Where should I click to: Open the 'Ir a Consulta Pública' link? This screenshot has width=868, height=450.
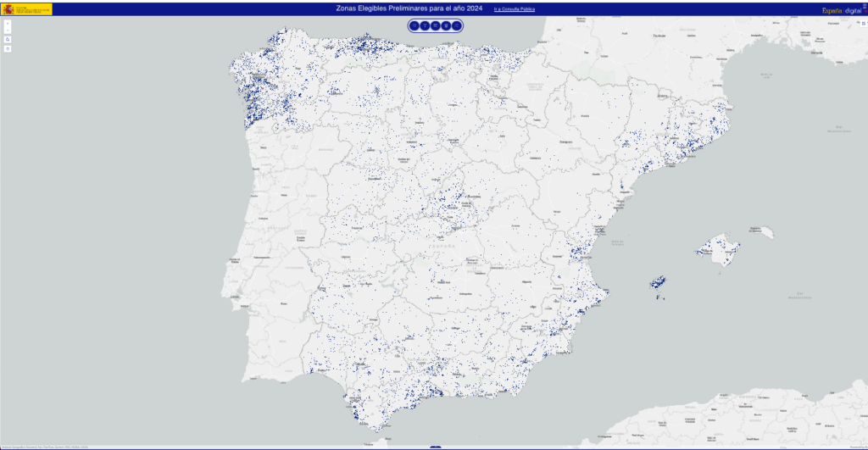[x=514, y=9]
